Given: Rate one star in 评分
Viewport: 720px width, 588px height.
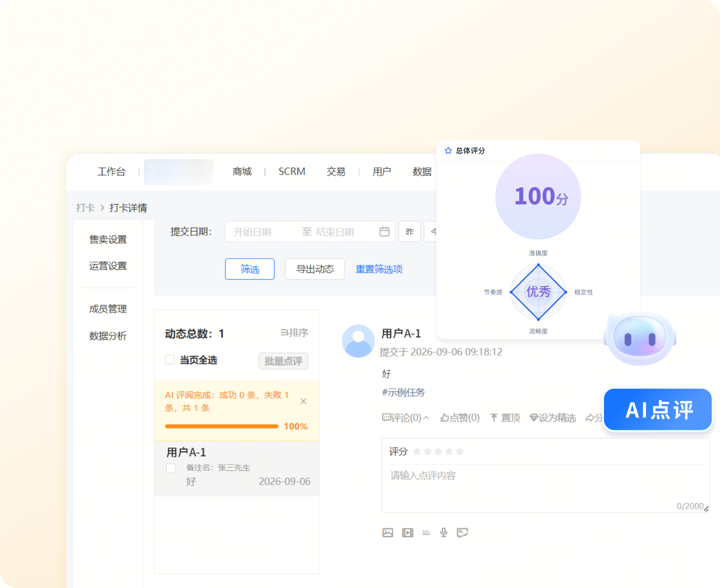Looking at the screenshot, I should (x=417, y=452).
